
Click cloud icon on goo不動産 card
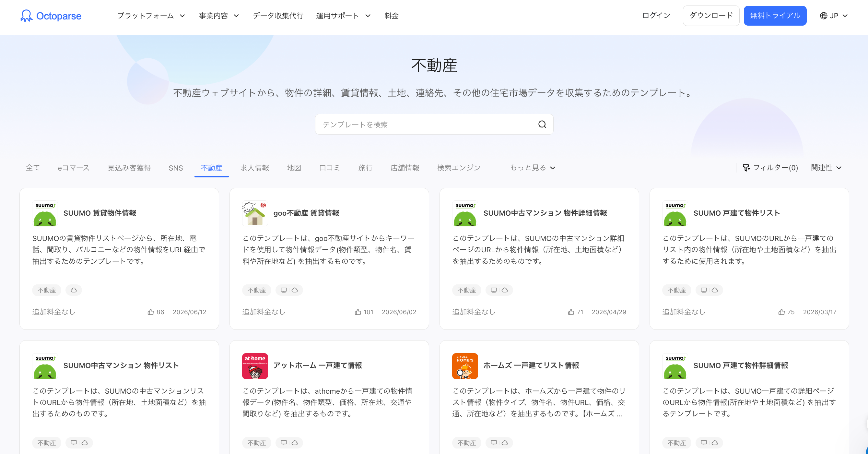[295, 290]
